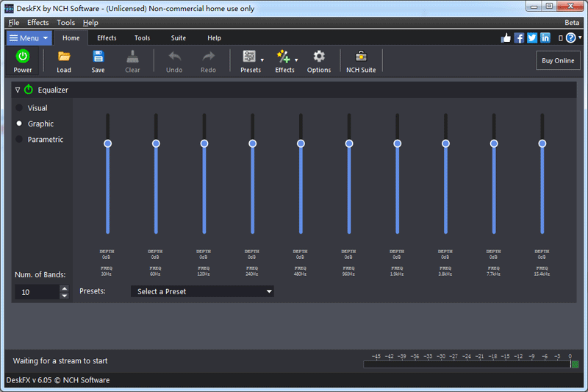Click the output level meter bar
This screenshot has height=392, width=588.
point(471,364)
